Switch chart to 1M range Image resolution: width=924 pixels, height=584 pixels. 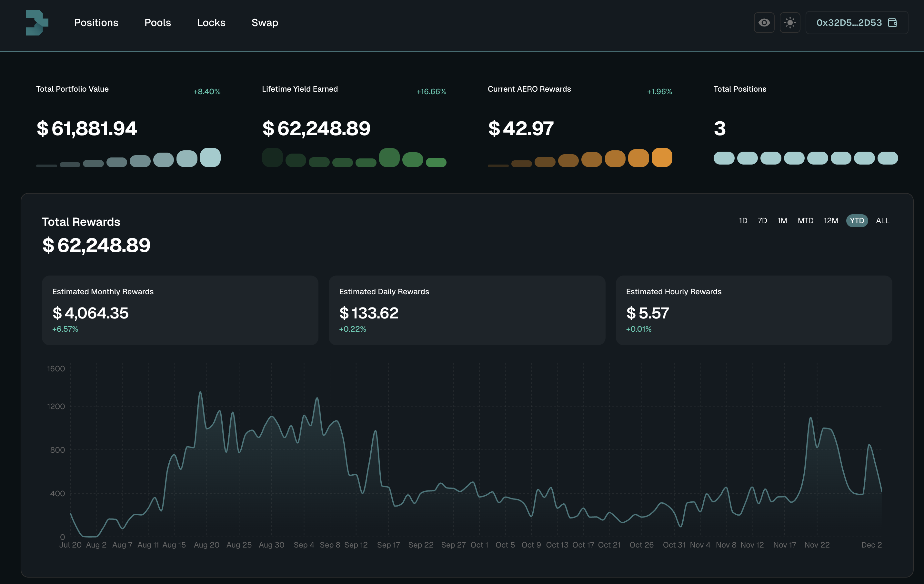click(782, 221)
